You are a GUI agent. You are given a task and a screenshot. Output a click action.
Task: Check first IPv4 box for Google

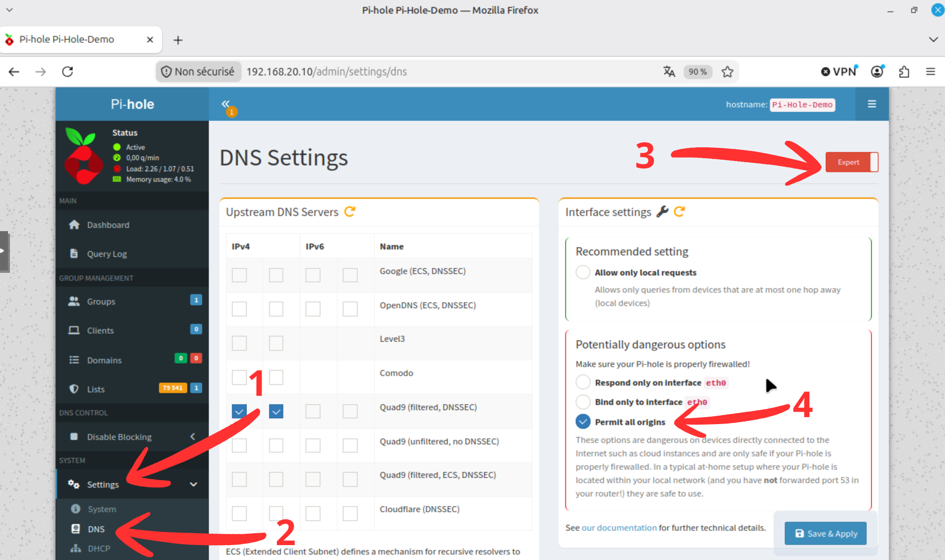coord(239,275)
